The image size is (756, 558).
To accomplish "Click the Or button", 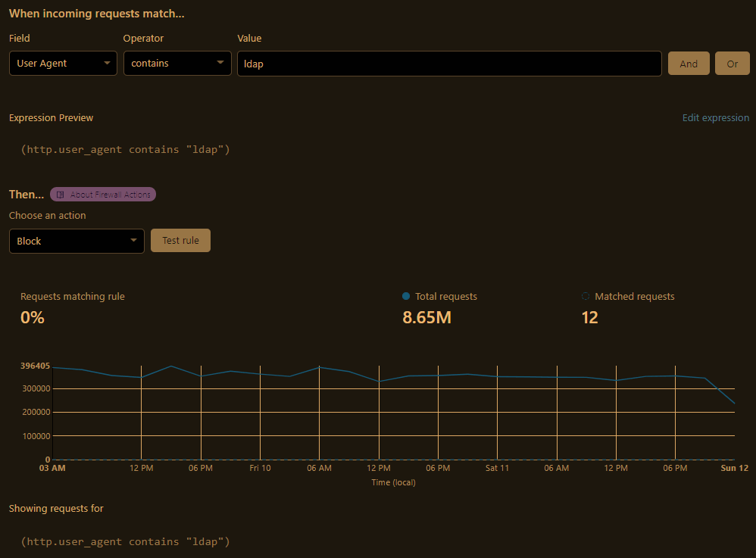I will pyautogui.click(x=732, y=64).
